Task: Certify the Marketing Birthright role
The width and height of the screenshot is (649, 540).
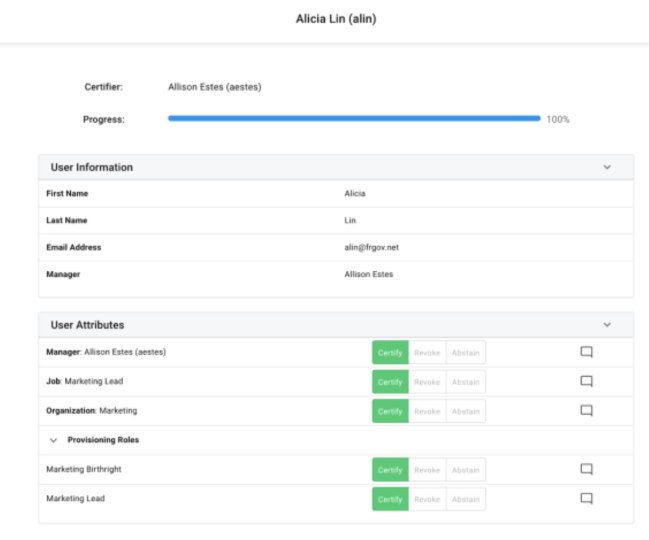Action: click(390, 469)
